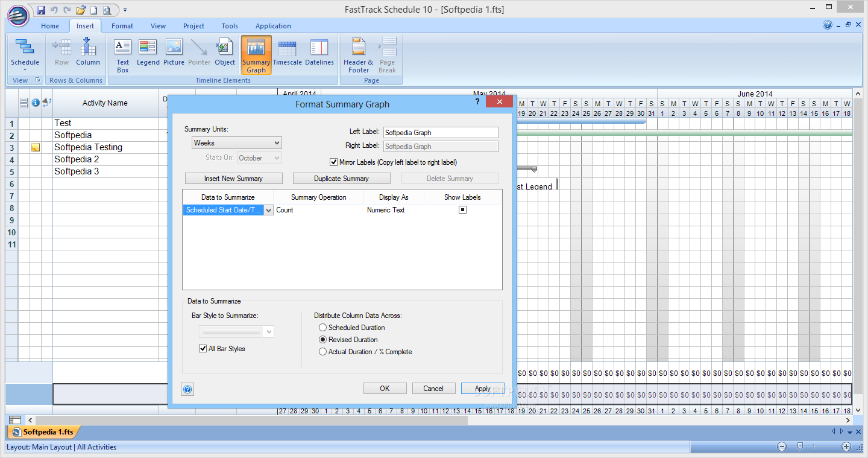Click row number 7 header
Image resolution: width=868 pixels, height=458 pixels.
[x=11, y=196]
